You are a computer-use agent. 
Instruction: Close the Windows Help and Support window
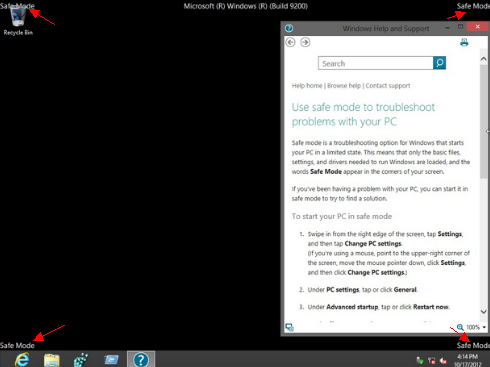click(477, 27)
